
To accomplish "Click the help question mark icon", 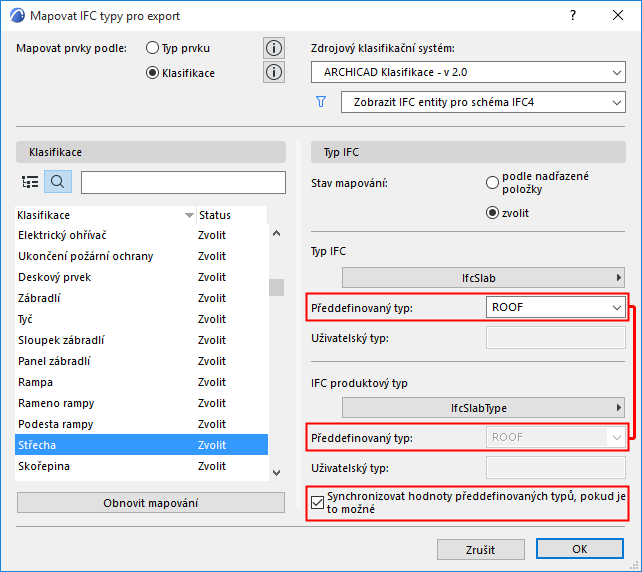I will click(573, 16).
